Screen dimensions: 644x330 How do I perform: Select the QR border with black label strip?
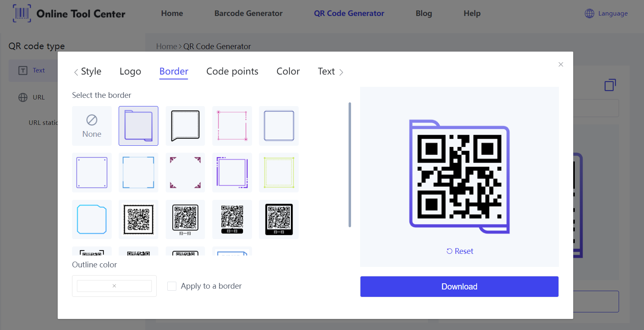point(232,219)
